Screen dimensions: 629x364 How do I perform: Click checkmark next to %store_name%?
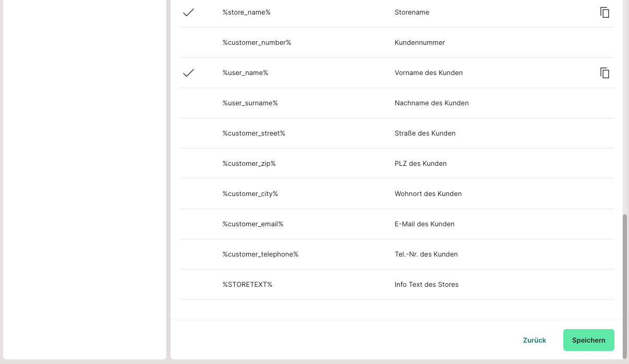click(188, 13)
